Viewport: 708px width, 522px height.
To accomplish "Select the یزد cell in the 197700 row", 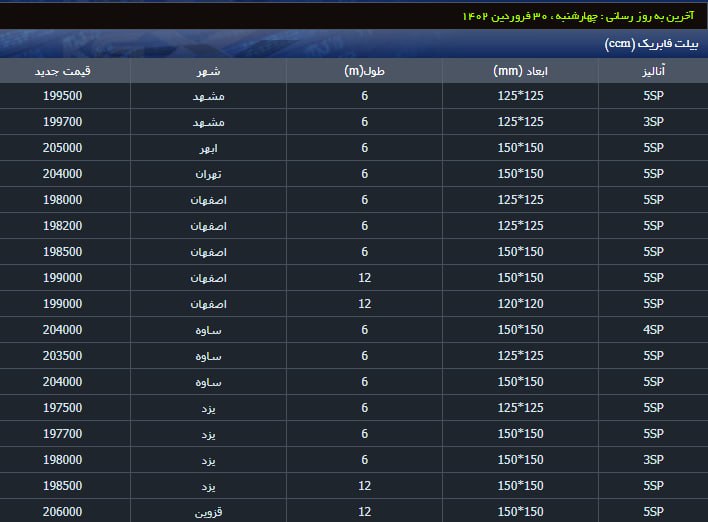I will point(208,435).
